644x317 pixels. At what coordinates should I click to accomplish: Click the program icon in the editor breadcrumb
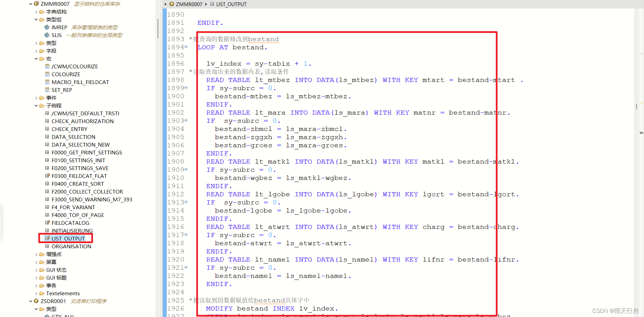pos(172,4)
